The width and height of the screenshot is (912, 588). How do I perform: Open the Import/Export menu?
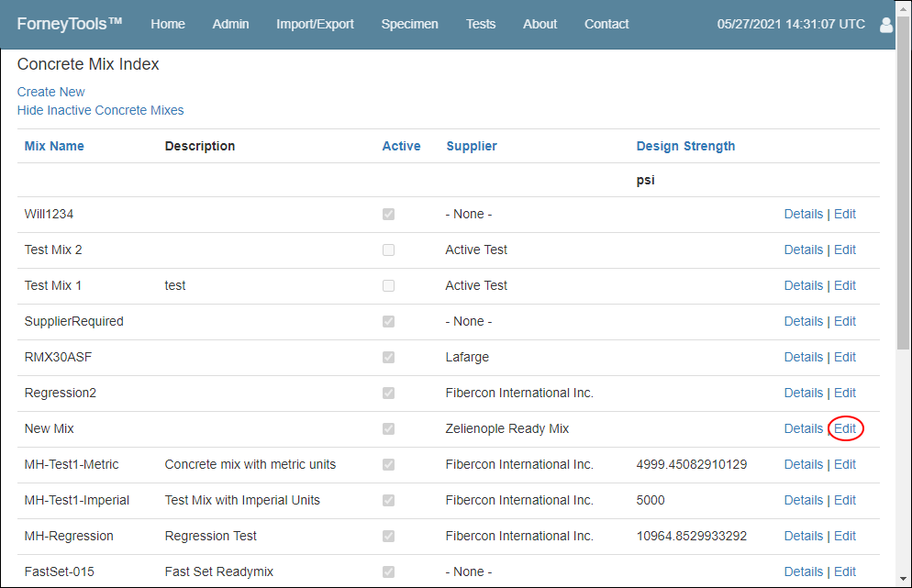316,25
